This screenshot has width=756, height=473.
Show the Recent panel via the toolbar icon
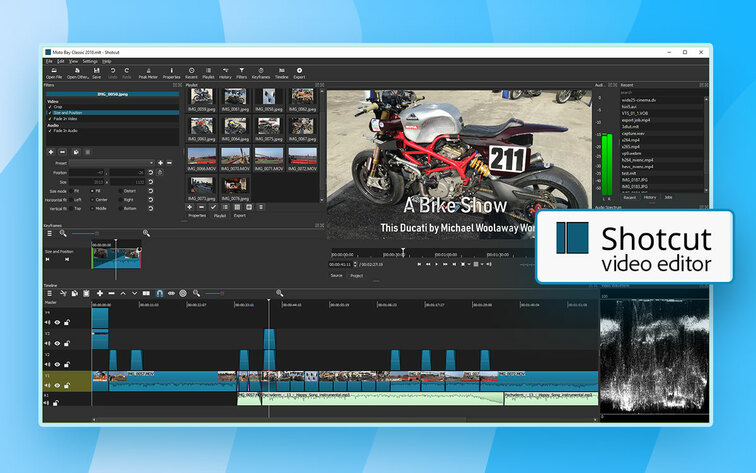(x=191, y=73)
